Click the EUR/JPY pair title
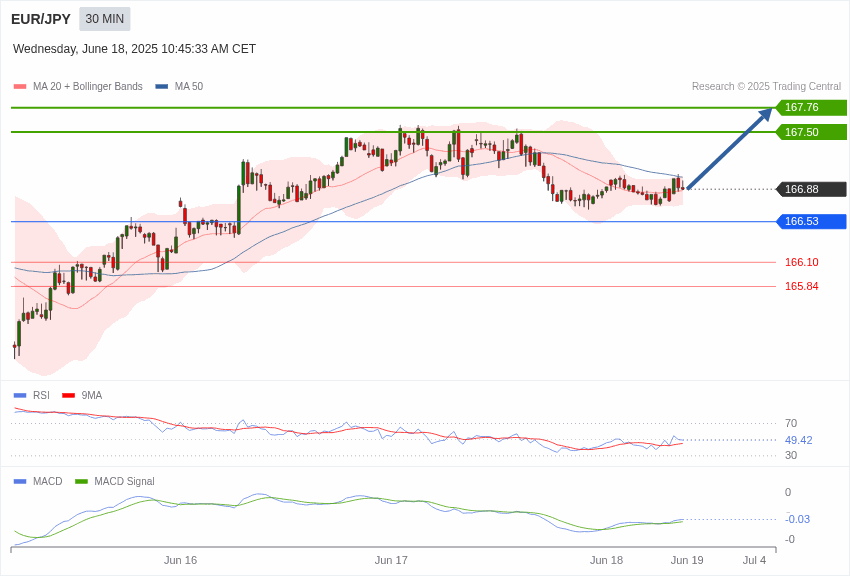 pyautogui.click(x=41, y=19)
